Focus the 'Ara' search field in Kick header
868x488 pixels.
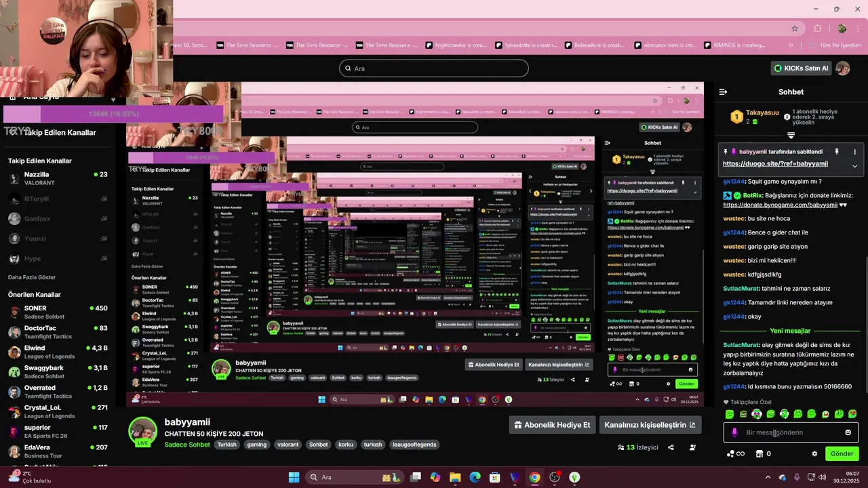434,68
